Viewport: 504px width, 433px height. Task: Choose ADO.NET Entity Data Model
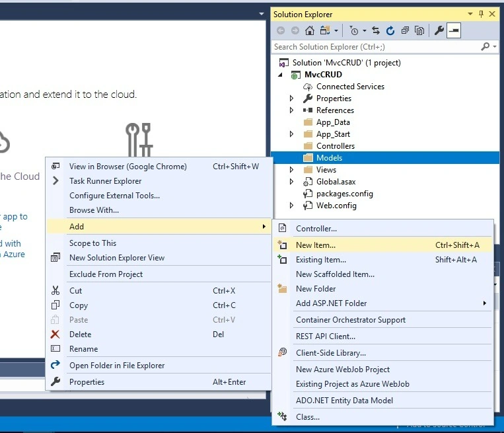(382, 401)
